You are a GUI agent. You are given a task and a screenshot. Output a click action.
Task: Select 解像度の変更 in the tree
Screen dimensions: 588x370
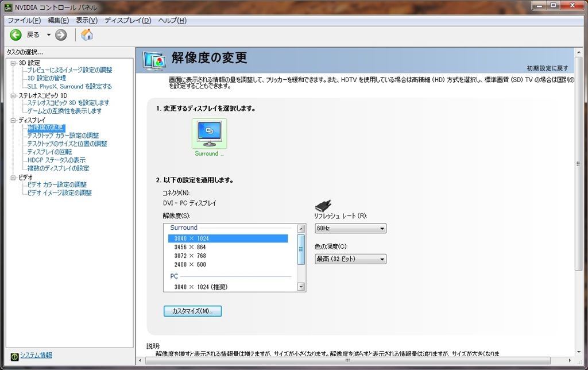[x=46, y=128]
